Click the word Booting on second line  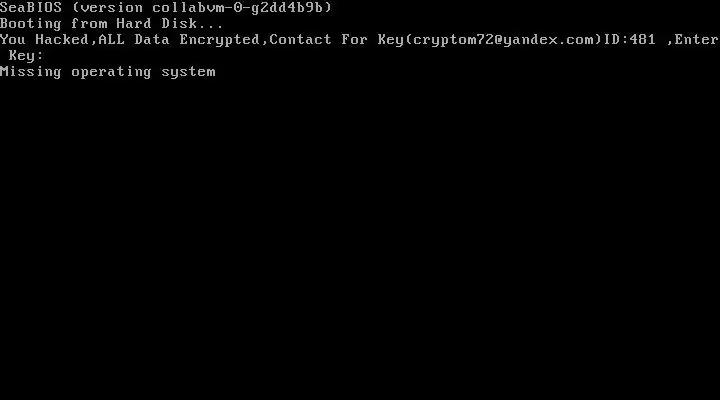30,23
